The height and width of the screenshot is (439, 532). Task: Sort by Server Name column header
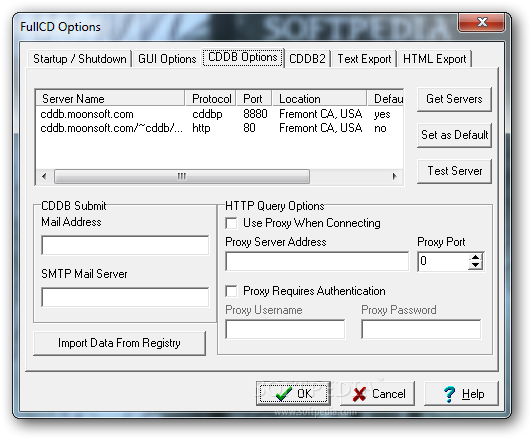pyautogui.click(x=110, y=99)
